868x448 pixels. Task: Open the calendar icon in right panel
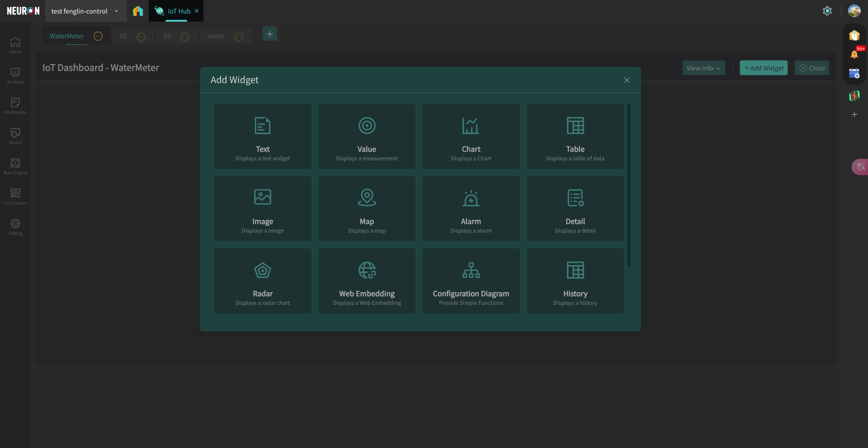(x=854, y=74)
